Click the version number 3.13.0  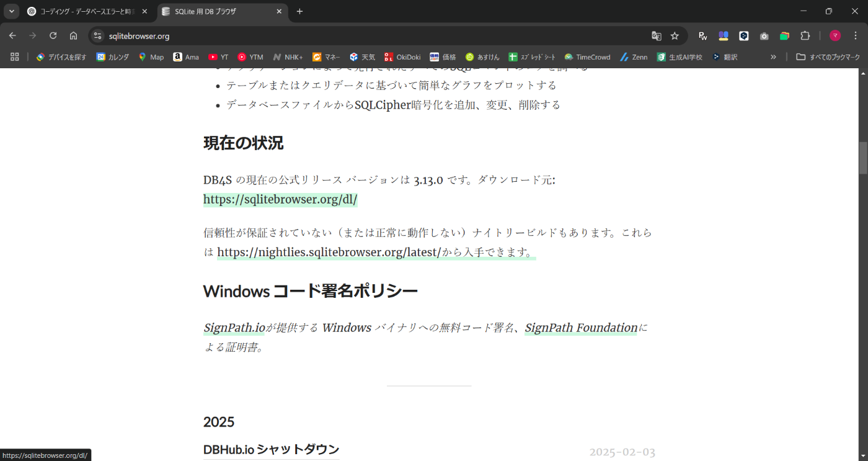(428, 180)
